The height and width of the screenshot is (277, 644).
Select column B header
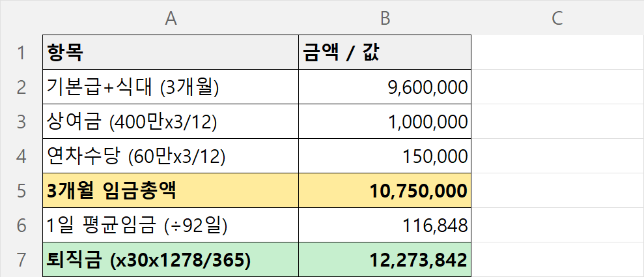[x=385, y=18]
